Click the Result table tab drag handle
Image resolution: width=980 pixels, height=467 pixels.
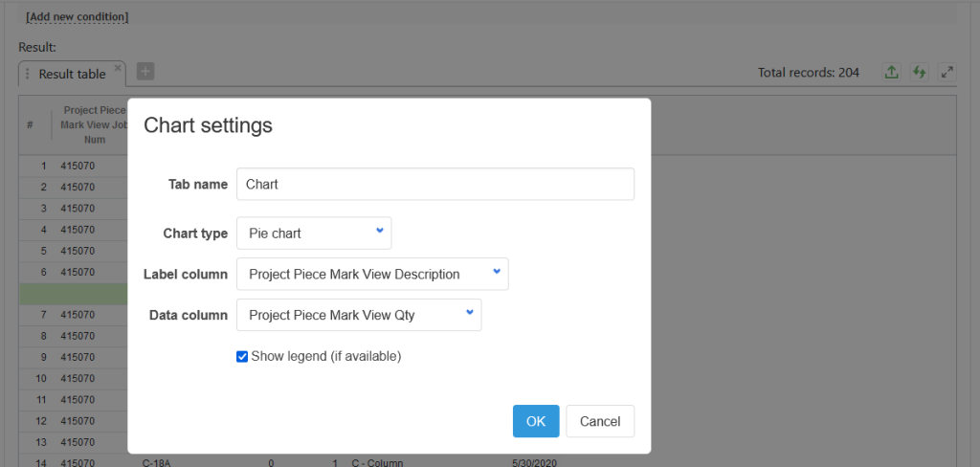(27, 74)
